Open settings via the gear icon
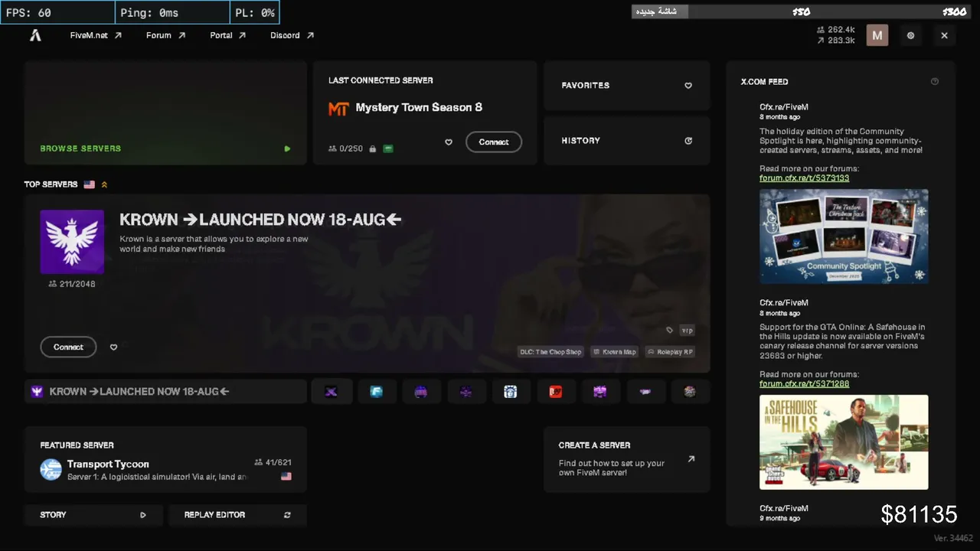The width and height of the screenshot is (980, 551). click(910, 35)
